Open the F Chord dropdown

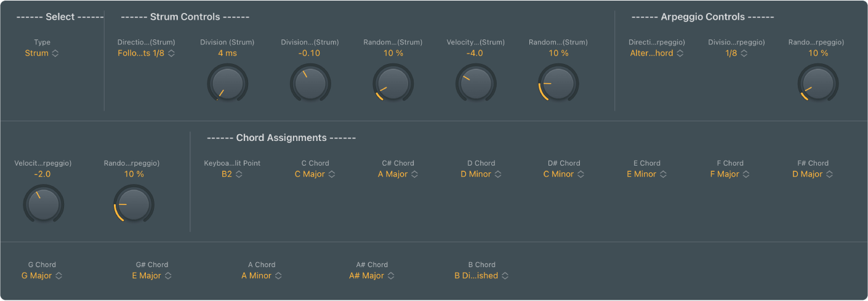(x=729, y=174)
